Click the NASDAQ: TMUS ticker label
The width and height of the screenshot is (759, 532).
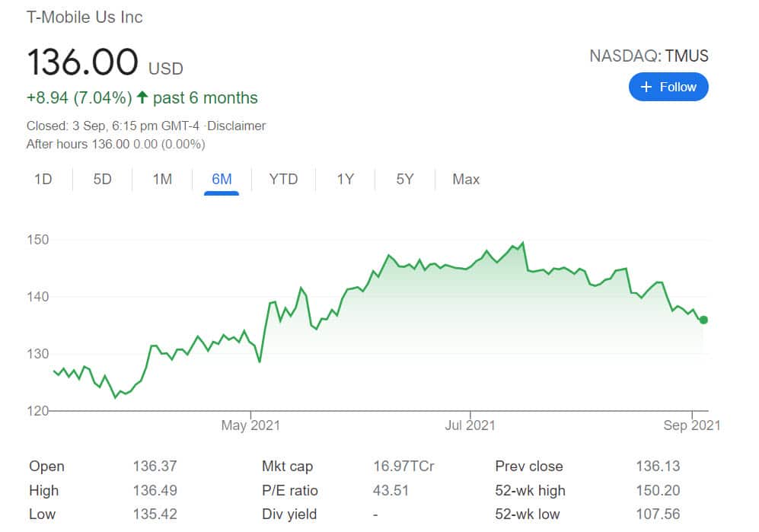coord(649,56)
